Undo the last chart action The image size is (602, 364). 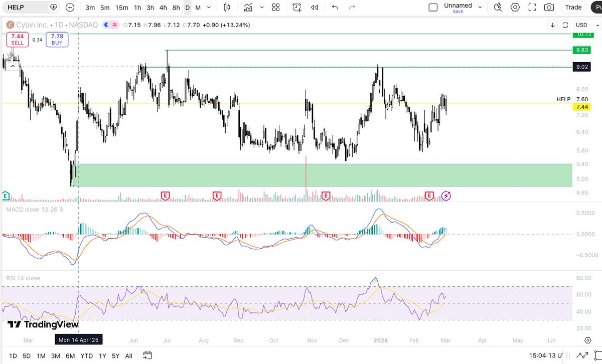point(335,8)
